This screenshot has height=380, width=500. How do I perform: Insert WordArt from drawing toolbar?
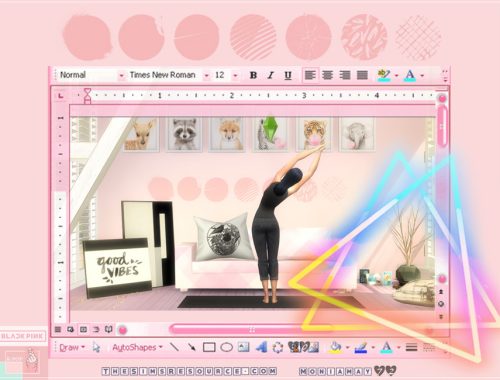click(x=261, y=347)
